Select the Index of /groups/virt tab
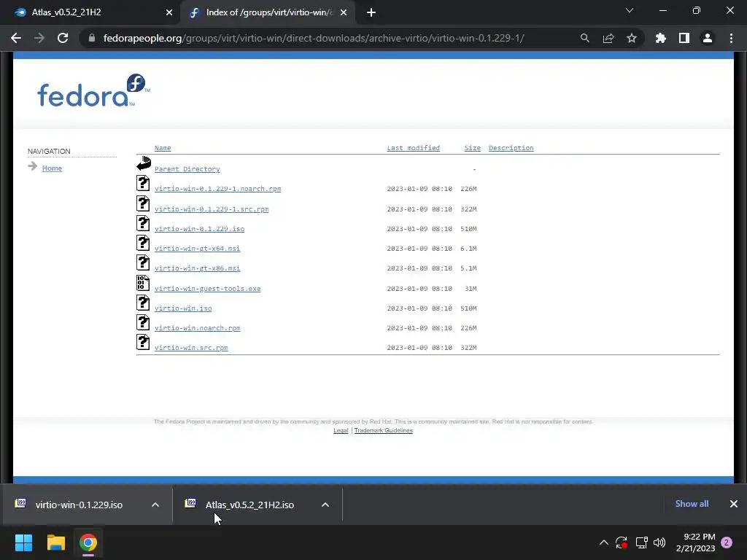The height and width of the screenshot is (560, 747). pos(267,12)
